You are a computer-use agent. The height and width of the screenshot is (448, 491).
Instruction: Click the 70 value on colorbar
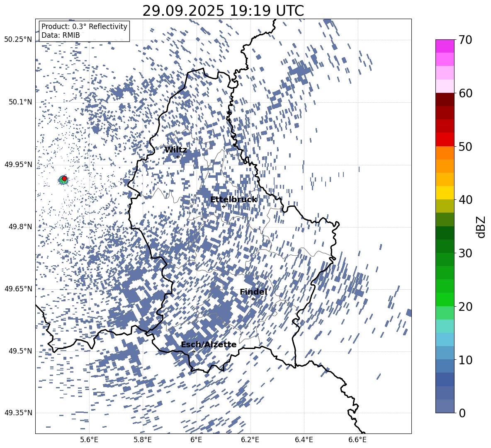pos(465,40)
